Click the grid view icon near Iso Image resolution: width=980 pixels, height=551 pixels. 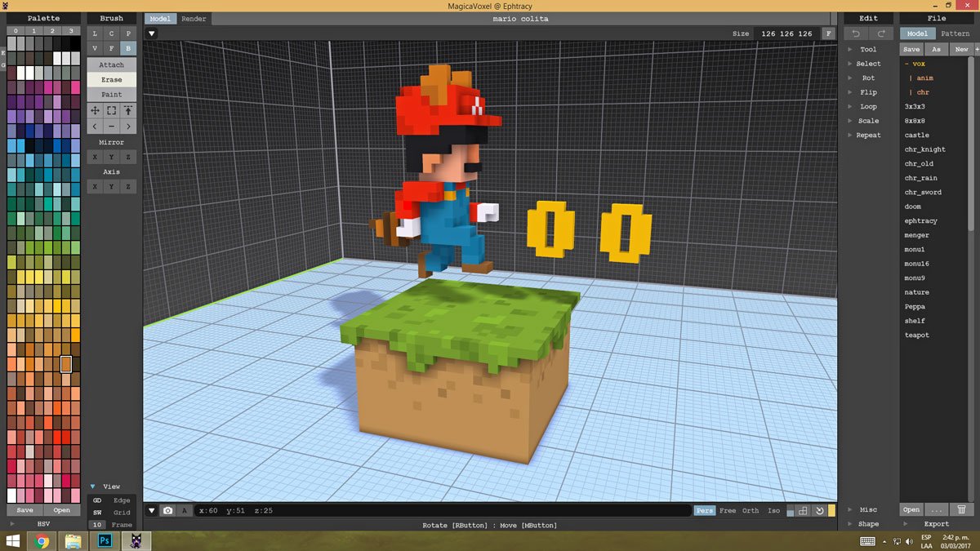click(x=803, y=511)
